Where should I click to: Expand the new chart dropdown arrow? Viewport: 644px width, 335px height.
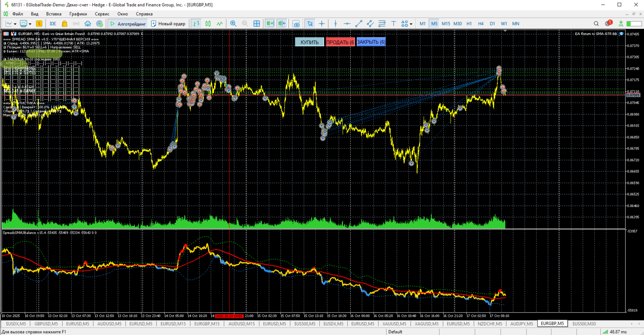click(x=15, y=24)
